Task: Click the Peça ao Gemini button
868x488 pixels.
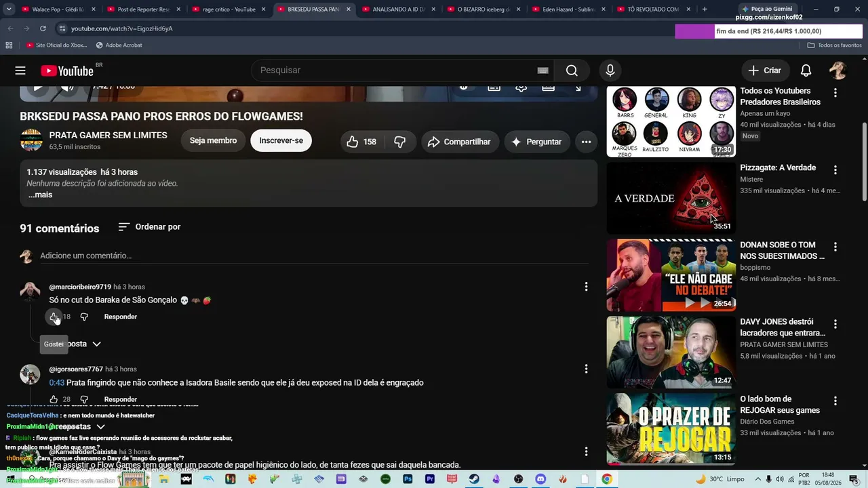Action: point(767,9)
